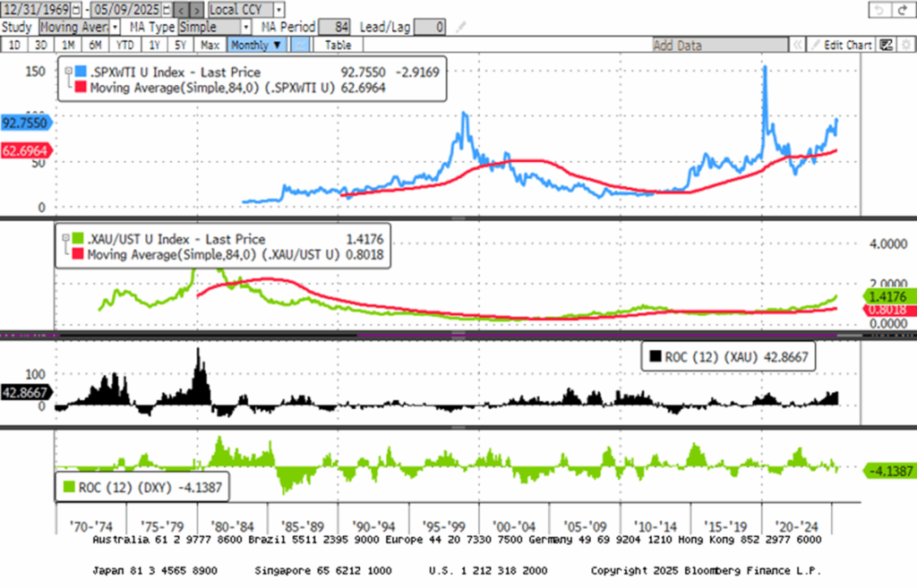Go to the previous date range arrow
This screenshot has height=588, width=917.
[x=181, y=10]
